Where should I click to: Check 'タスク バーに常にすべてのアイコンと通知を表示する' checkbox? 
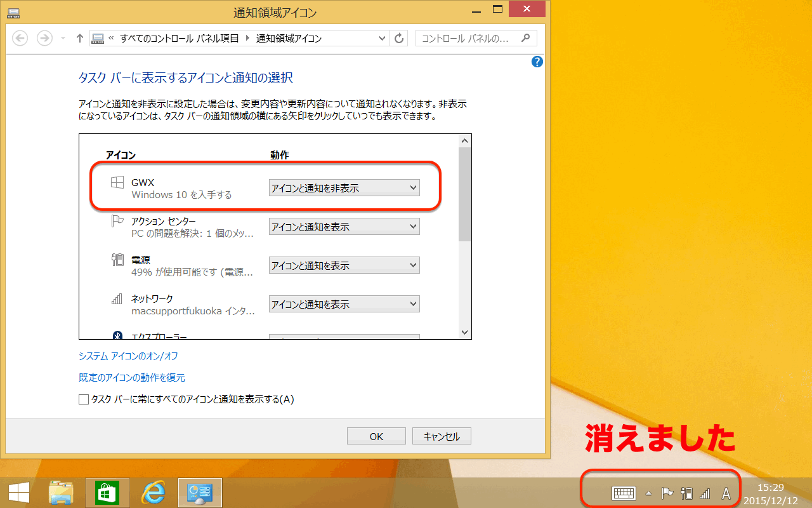pos(84,399)
